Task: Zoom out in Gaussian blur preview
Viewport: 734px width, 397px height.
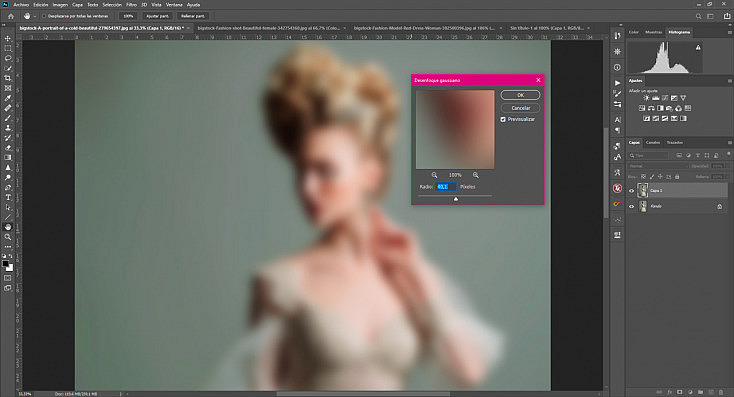Action: (434, 175)
